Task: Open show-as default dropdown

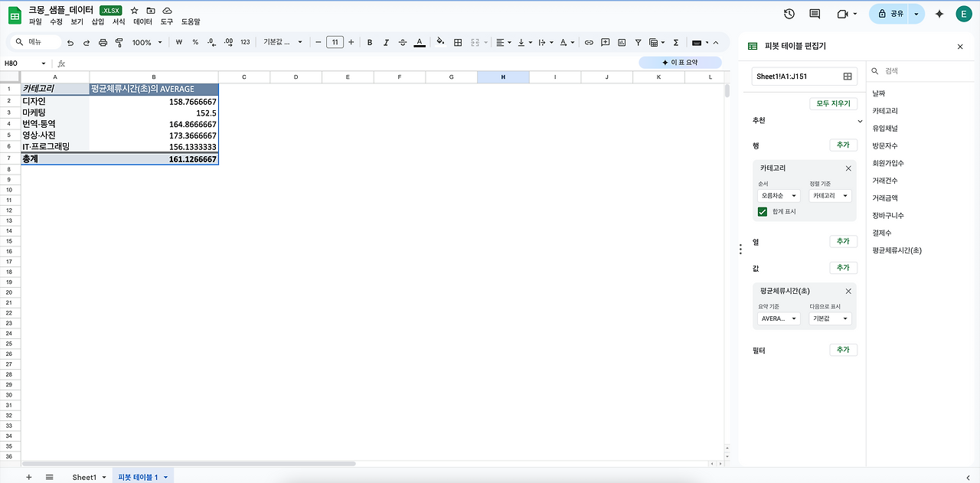Action: coord(830,318)
